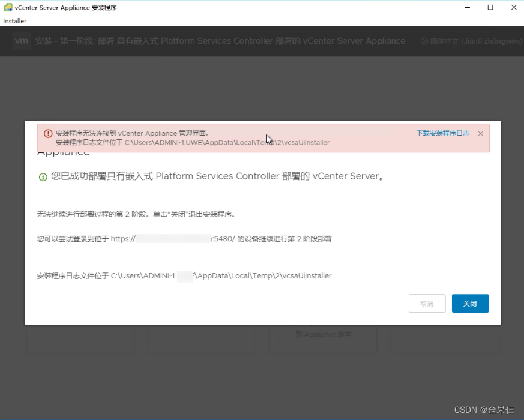Screen dimensions: 524x420
Task: Minimize the installer window
Action: (467, 7)
